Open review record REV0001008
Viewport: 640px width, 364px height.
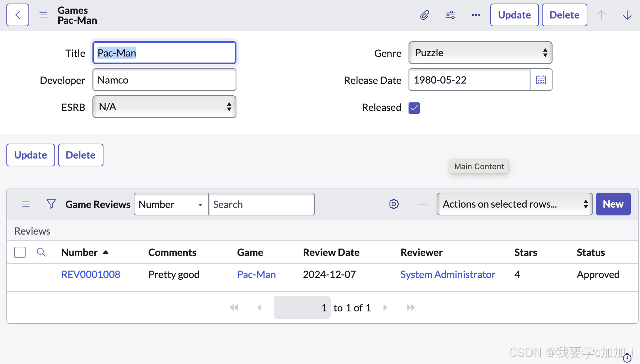91,274
